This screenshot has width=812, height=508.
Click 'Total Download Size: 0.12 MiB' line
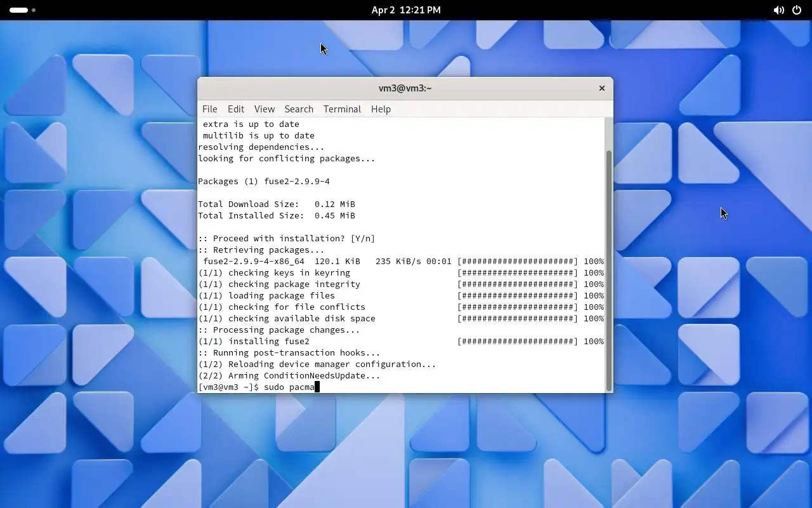click(x=277, y=204)
